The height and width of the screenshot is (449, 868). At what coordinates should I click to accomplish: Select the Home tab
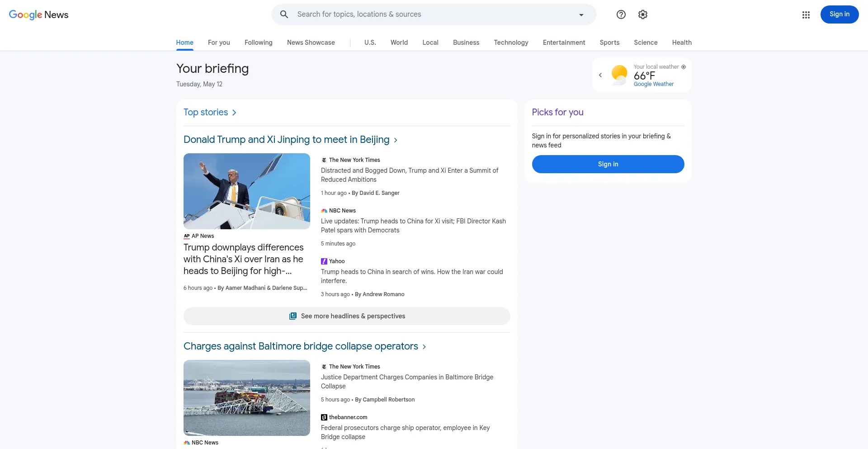[185, 43]
